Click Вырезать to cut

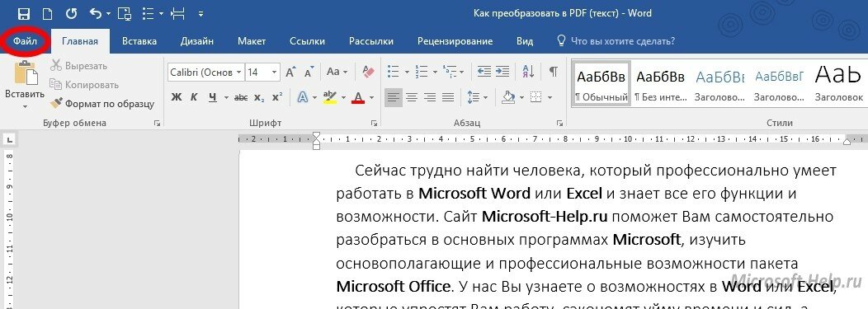coord(78,66)
